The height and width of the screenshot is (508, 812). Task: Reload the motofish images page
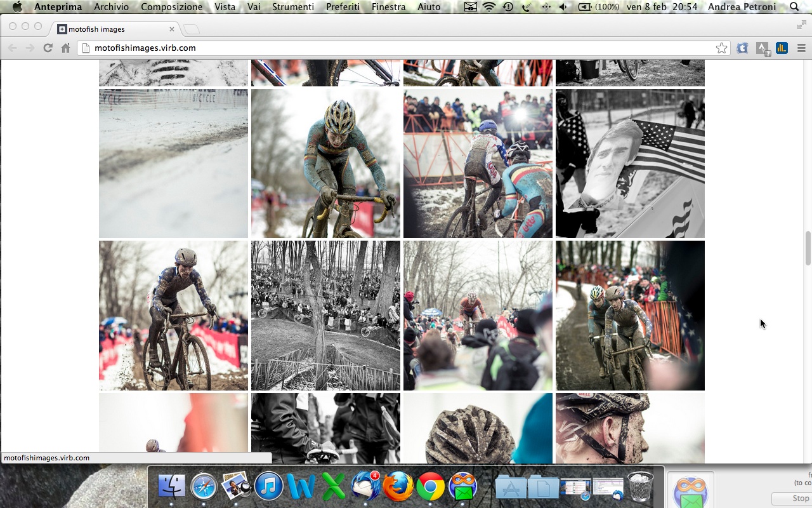pos(48,48)
